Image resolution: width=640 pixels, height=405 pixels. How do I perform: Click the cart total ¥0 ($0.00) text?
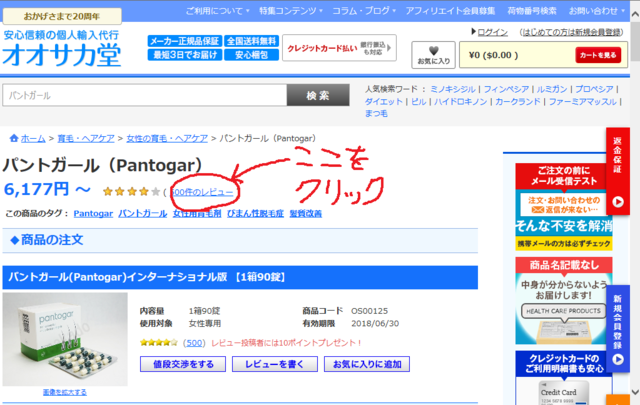(x=493, y=55)
